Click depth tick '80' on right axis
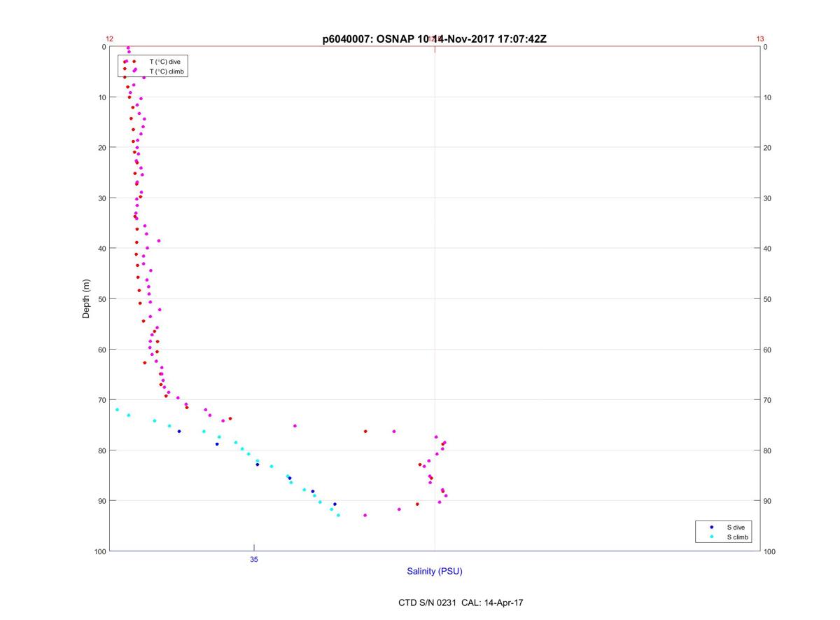The image size is (840, 620). click(768, 450)
